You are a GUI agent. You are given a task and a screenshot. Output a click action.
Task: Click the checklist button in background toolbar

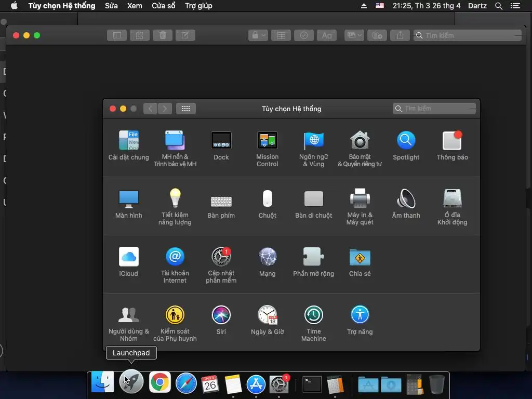tap(304, 35)
